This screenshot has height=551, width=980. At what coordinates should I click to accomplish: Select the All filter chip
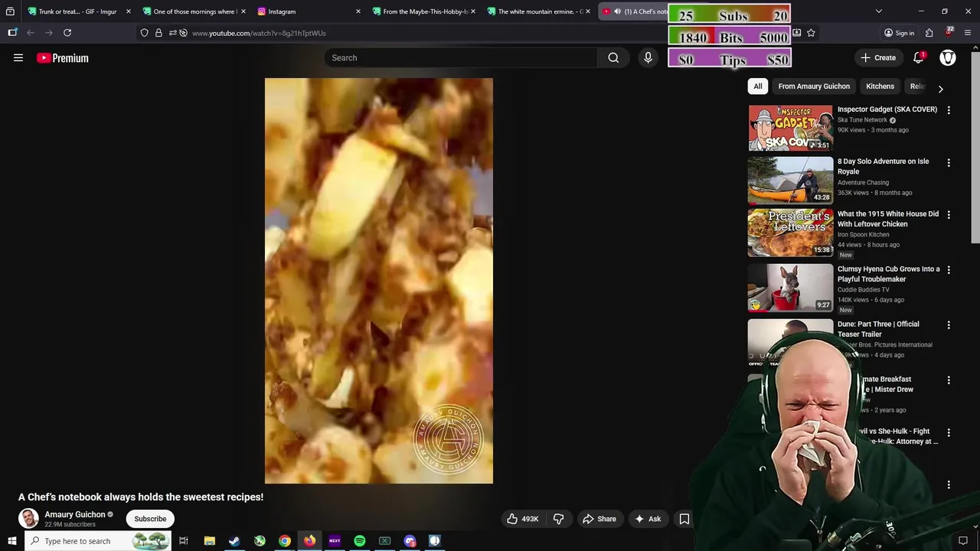click(758, 86)
